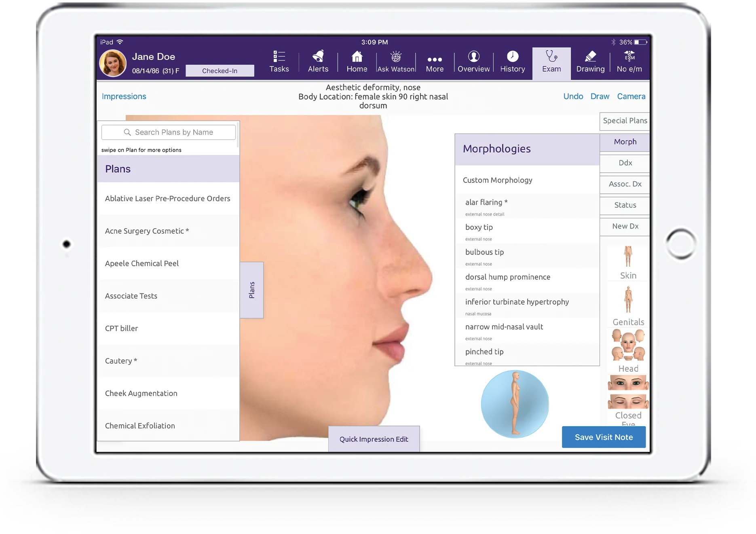Screen dimensions: 756x534
Task: View patient History using the clock icon
Action: click(x=512, y=61)
